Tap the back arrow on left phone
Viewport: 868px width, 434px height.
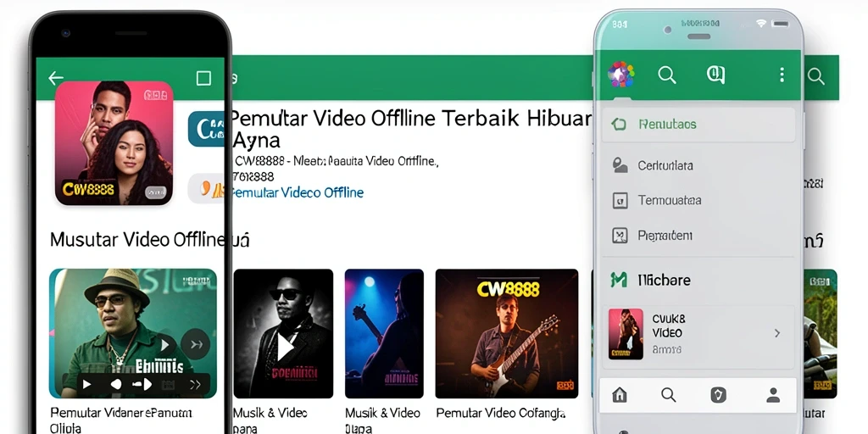pyautogui.click(x=56, y=78)
